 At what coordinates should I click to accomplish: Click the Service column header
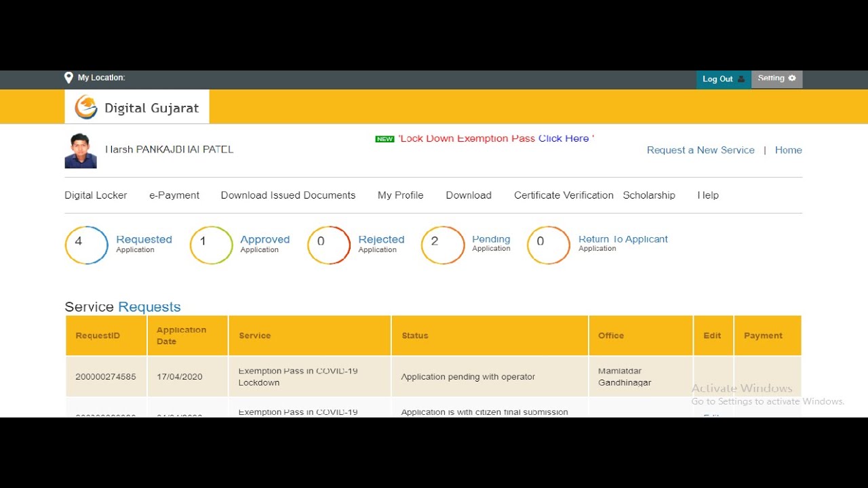pyautogui.click(x=310, y=335)
